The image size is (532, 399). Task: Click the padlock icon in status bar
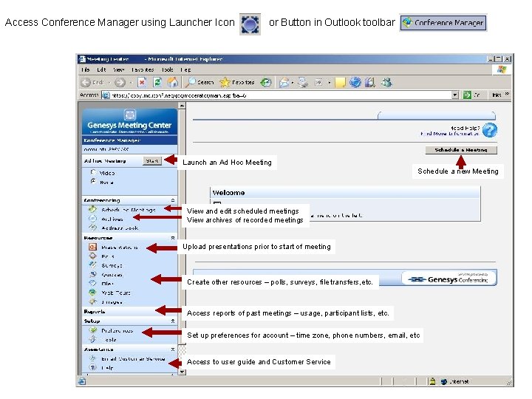[x=432, y=381]
